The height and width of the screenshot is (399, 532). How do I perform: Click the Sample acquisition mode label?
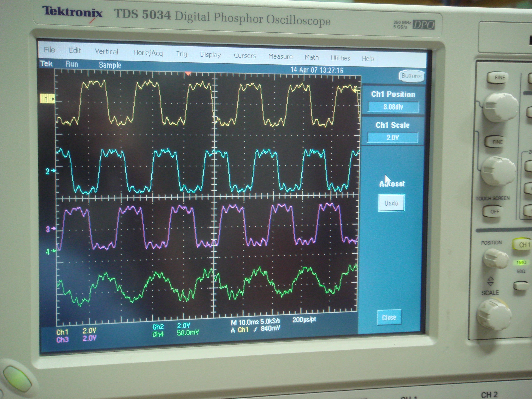click(110, 65)
